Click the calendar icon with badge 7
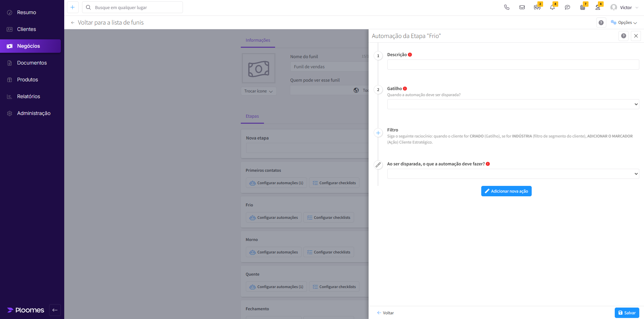Screen dimensions: 644x319 tap(582, 7)
